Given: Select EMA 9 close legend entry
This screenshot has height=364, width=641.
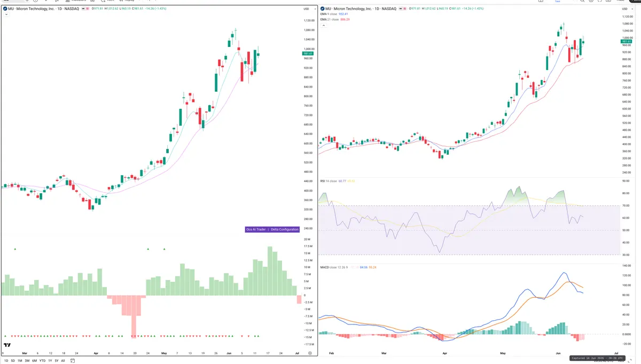Looking at the screenshot, I should [334, 14].
